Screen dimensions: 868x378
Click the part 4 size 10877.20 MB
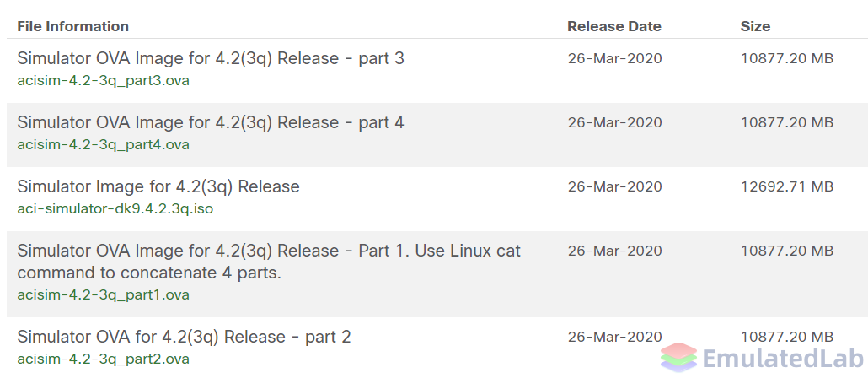786,122
